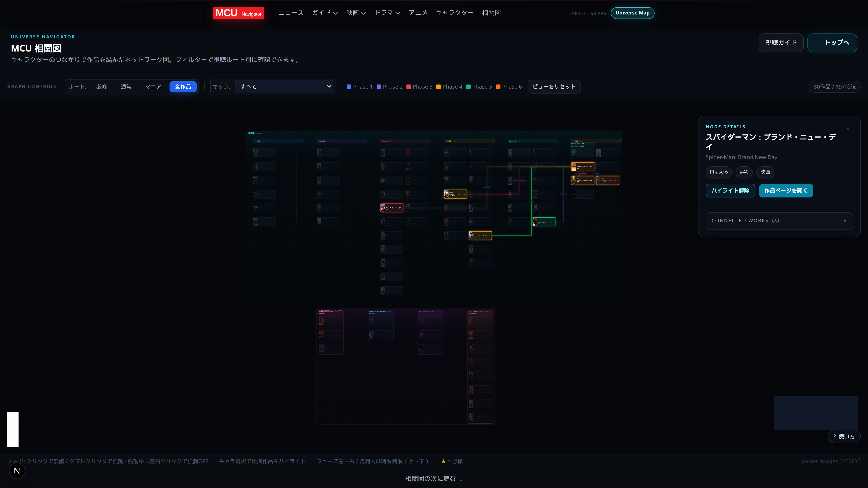Click the 映画 chip in Node Details
This screenshot has height=488, width=868.
click(x=765, y=172)
